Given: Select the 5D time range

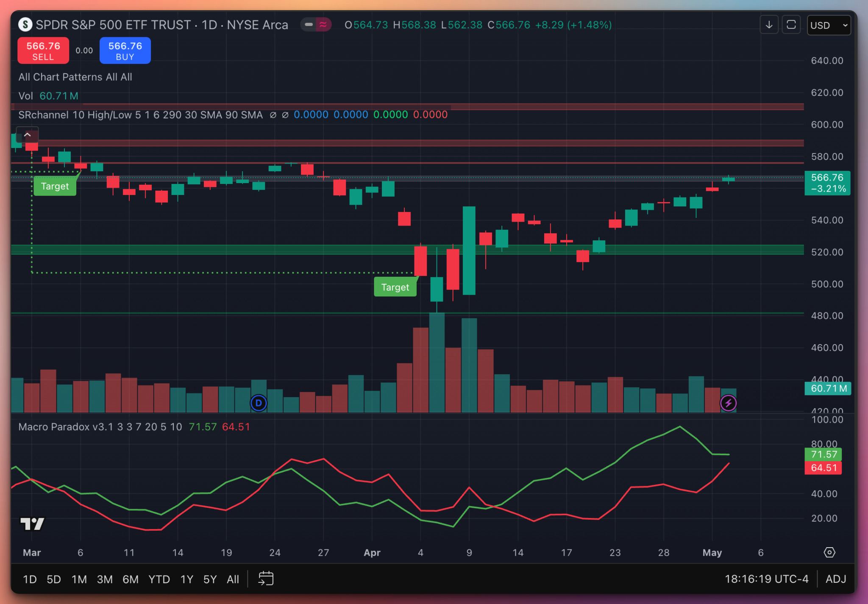Looking at the screenshot, I should tap(54, 579).
